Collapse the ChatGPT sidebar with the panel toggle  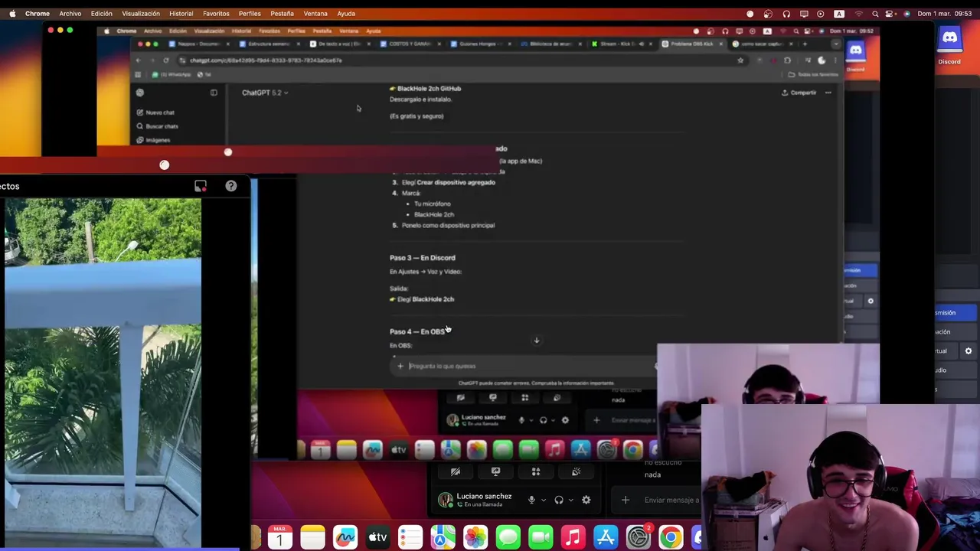pos(214,93)
